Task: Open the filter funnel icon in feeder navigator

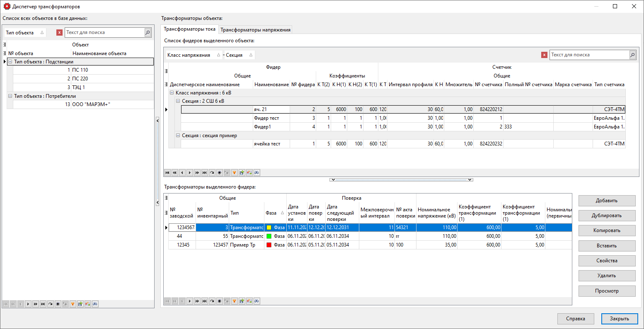Action: pyautogui.click(x=235, y=172)
